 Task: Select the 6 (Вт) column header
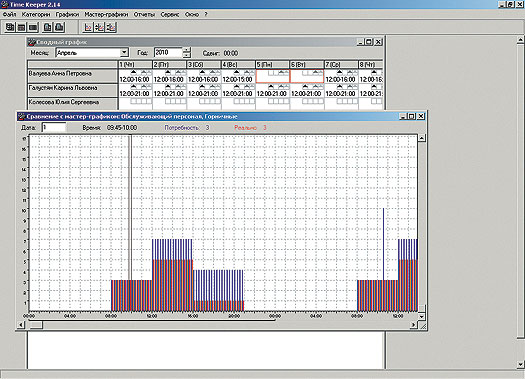pyautogui.click(x=307, y=64)
